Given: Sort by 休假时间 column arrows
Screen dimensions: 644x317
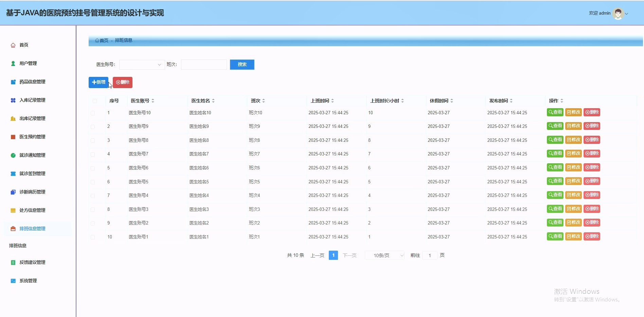Looking at the screenshot, I should [452, 101].
